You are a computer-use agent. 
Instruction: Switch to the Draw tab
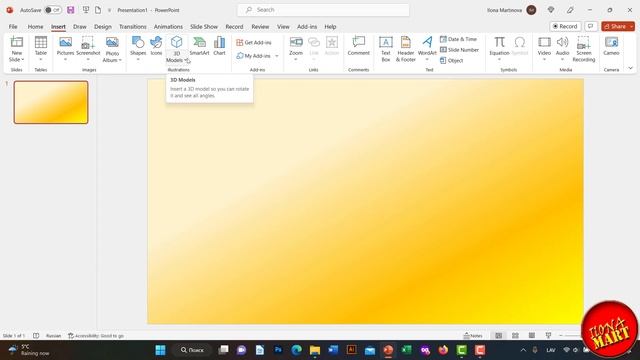[80, 27]
